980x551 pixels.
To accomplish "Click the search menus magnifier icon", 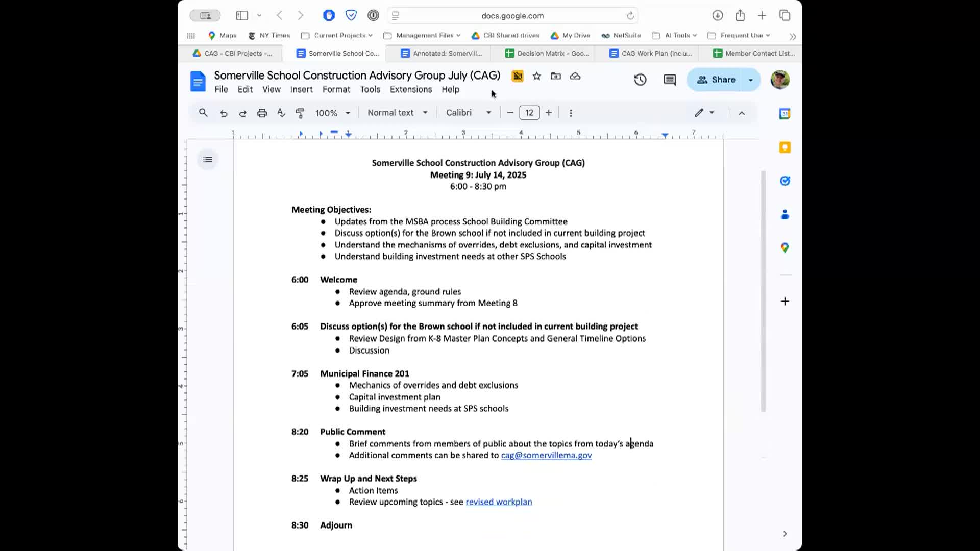I will coord(203,113).
